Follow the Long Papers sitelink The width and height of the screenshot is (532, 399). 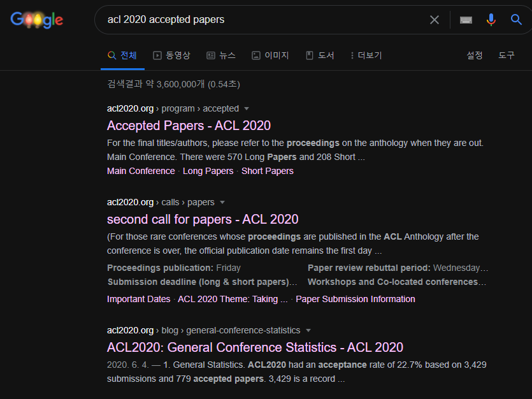[208, 171]
